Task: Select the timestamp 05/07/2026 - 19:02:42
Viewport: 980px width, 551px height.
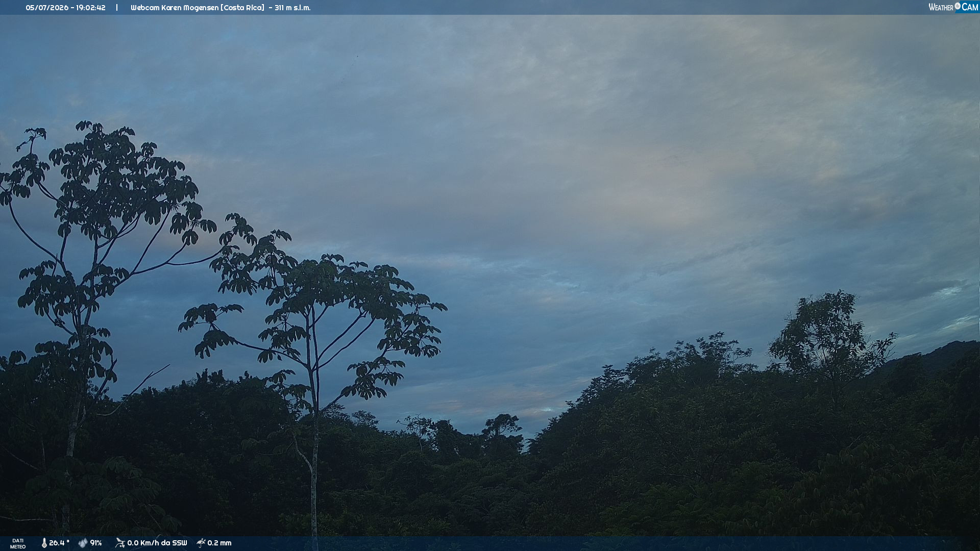Action: coord(65,8)
